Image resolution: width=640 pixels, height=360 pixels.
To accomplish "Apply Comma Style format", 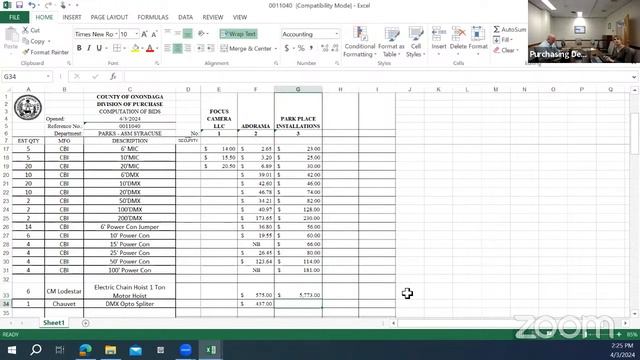I will [311, 48].
